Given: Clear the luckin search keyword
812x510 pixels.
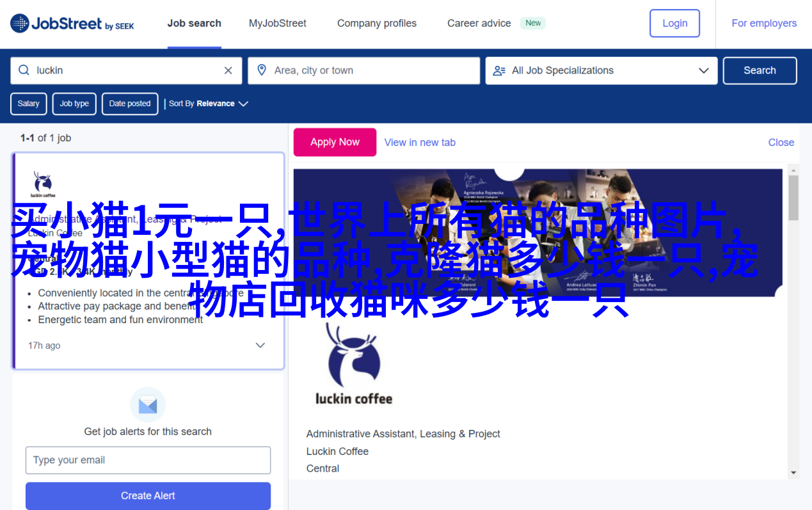Looking at the screenshot, I should tap(228, 70).
